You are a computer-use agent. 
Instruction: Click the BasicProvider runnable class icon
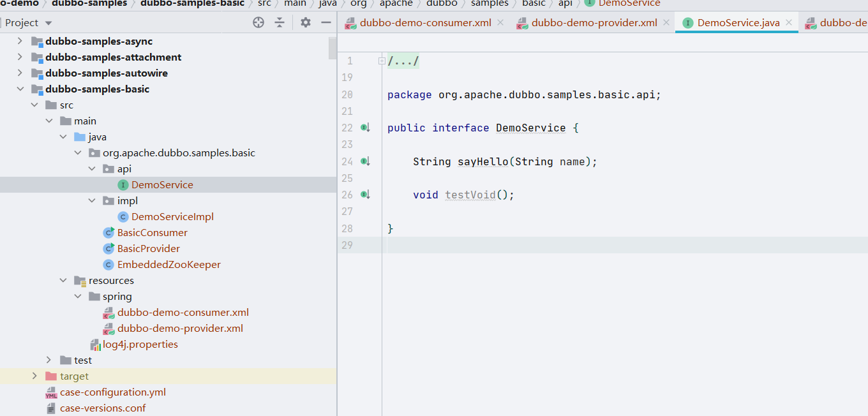click(x=108, y=248)
